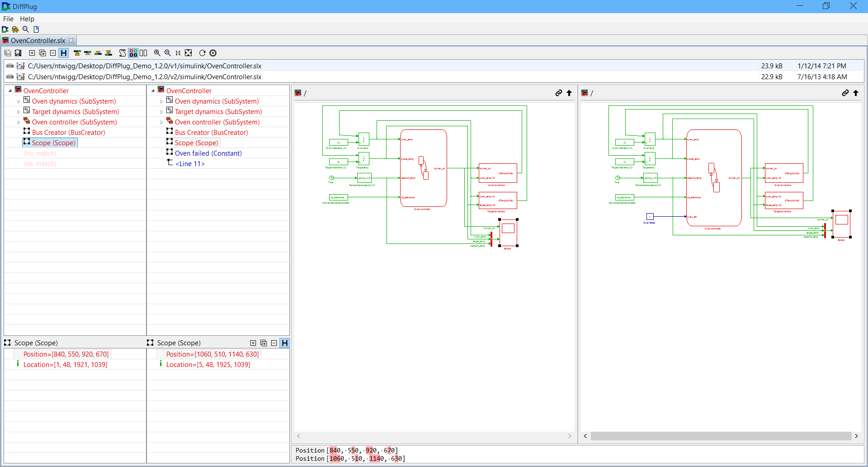Collapse the right OvenController root node
Viewport: 868px width, 467px height.
(153, 91)
